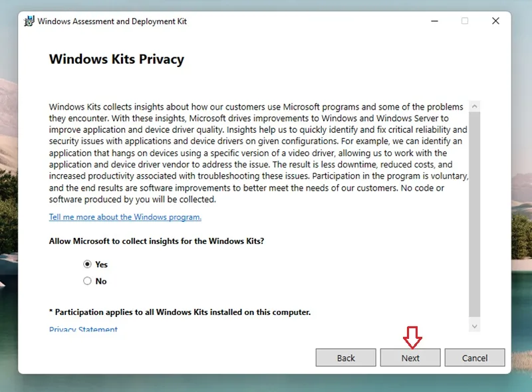
Task: Click the greyed-out maximize window button
Action: (465, 21)
